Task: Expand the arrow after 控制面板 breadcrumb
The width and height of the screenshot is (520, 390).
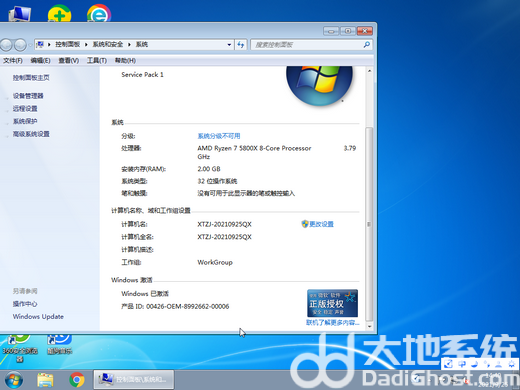Action: [x=86, y=44]
